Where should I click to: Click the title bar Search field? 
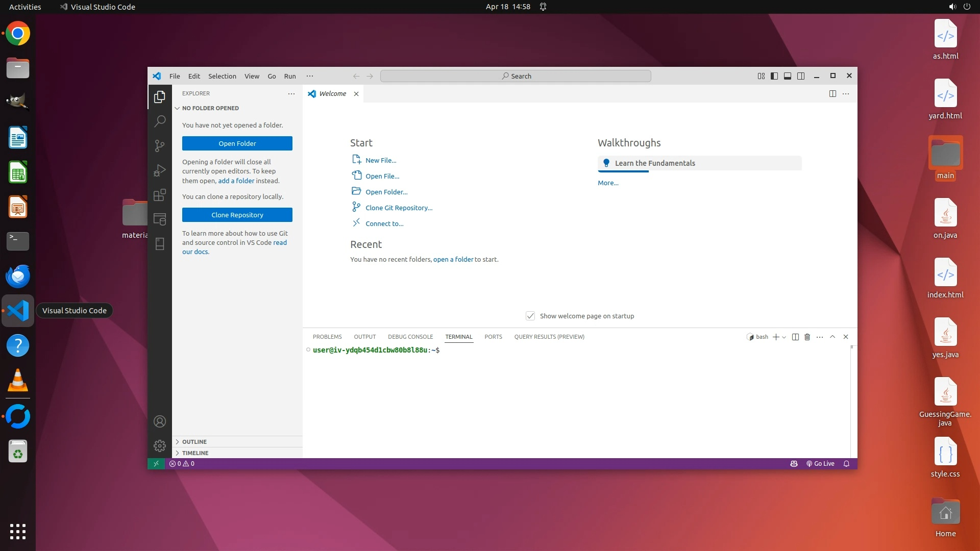(516, 76)
